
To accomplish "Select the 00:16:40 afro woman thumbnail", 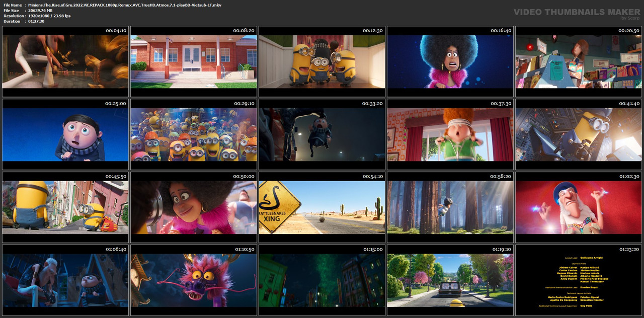I will click(x=450, y=61).
